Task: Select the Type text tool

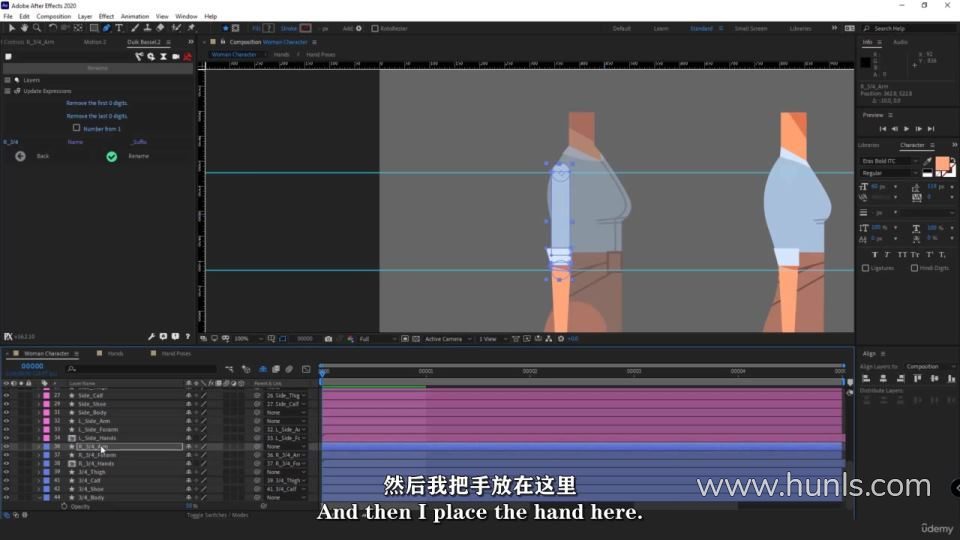Action: [119, 28]
